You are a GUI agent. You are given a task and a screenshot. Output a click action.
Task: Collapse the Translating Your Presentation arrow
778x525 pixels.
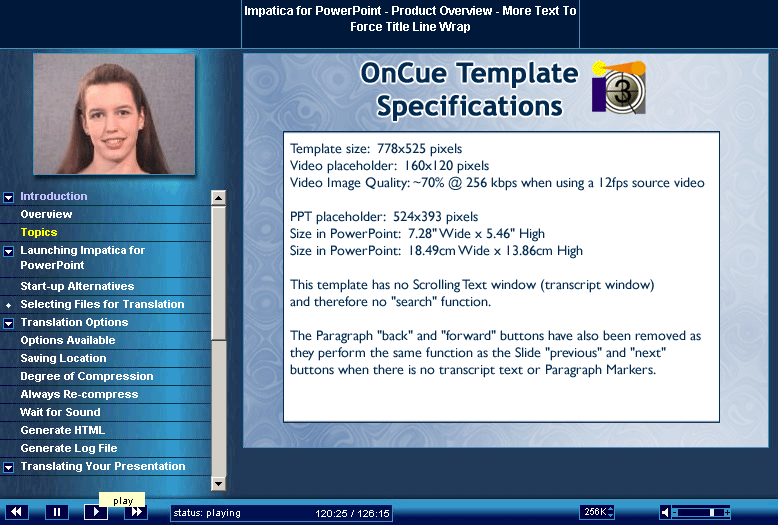8,467
